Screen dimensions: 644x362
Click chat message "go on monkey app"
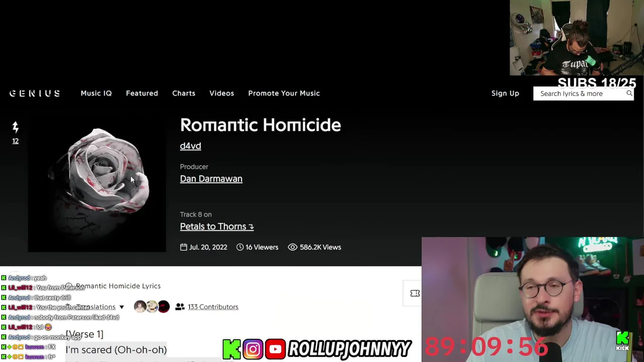[x=57, y=337]
